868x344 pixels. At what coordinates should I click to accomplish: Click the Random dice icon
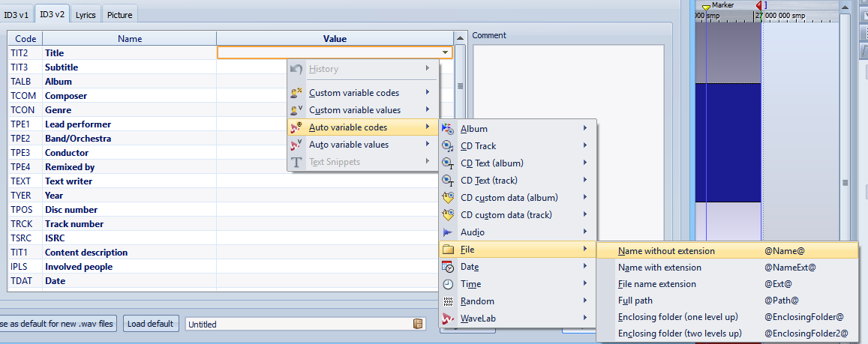point(448,301)
